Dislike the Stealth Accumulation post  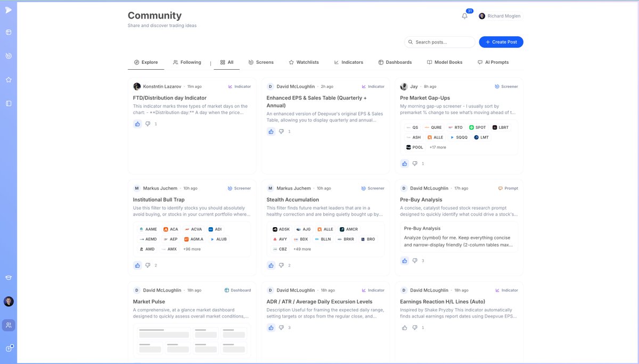282,266
